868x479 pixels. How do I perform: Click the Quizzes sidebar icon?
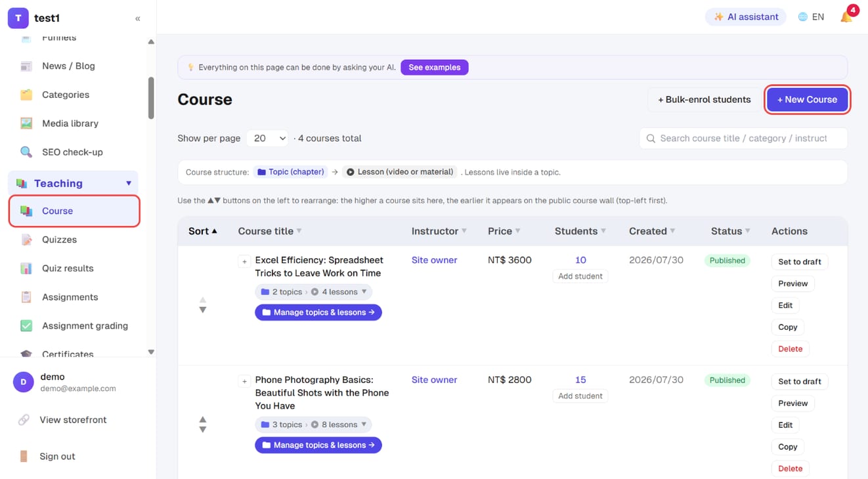tap(26, 240)
